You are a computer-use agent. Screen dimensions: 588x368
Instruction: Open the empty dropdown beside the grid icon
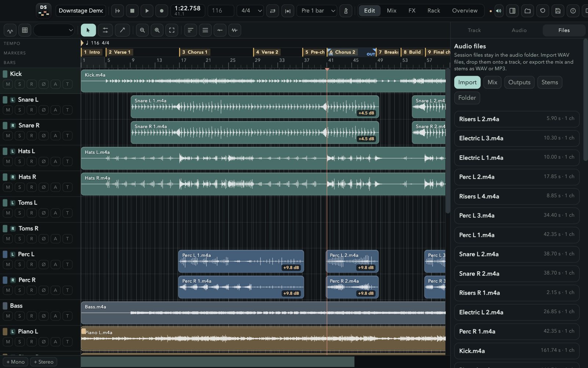(x=54, y=30)
